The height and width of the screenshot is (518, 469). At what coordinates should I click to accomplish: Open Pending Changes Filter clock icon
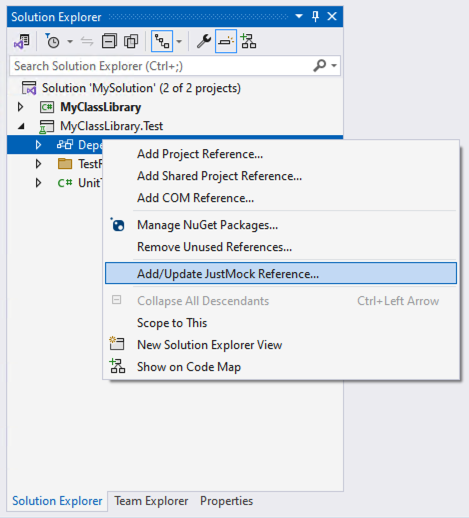[52, 41]
